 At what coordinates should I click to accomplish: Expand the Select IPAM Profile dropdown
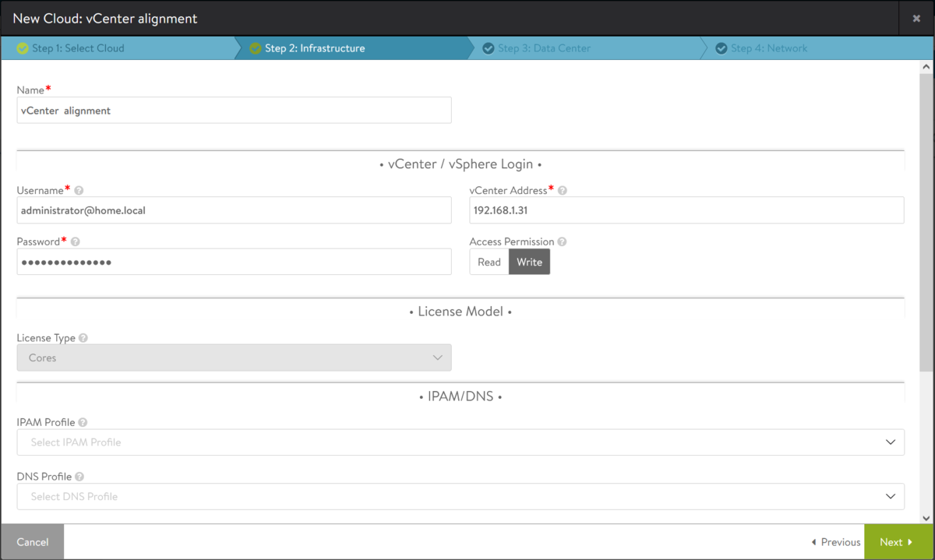click(x=460, y=442)
